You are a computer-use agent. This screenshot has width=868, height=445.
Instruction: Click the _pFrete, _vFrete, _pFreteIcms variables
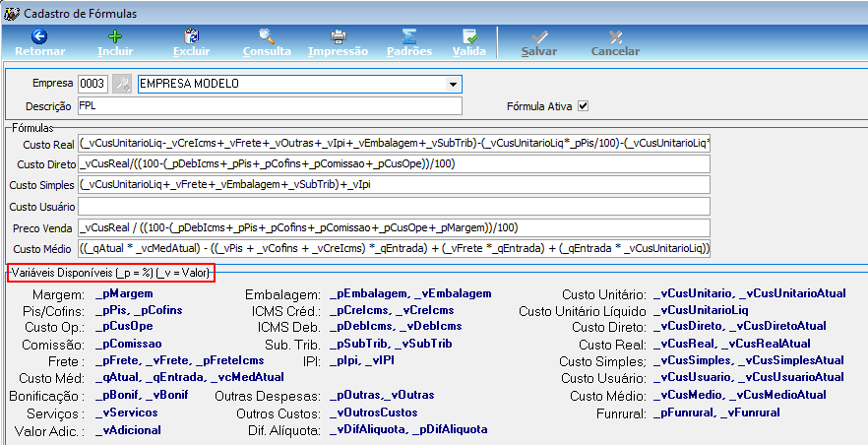pyautogui.click(x=179, y=361)
